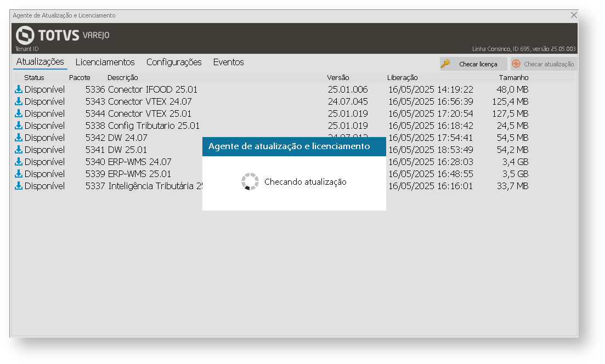The height and width of the screenshot is (364, 605).
Task: Click download icon for package 5344
Action: [x=19, y=113]
